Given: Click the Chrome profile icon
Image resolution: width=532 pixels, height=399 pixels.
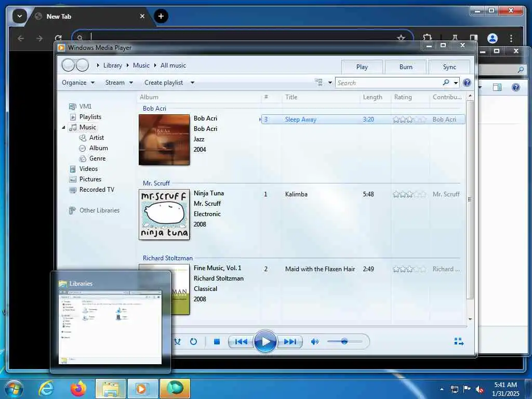Looking at the screenshot, I should tap(493, 38).
